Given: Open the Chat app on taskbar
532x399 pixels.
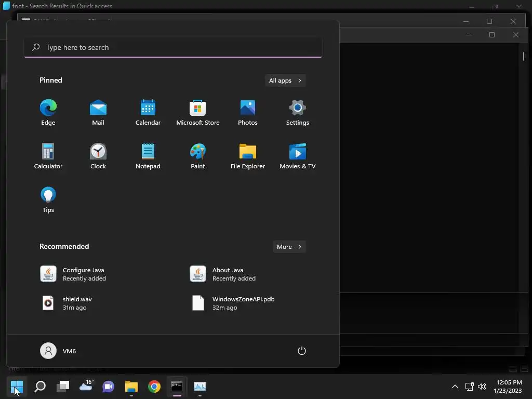Looking at the screenshot, I should pyautogui.click(x=109, y=387).
